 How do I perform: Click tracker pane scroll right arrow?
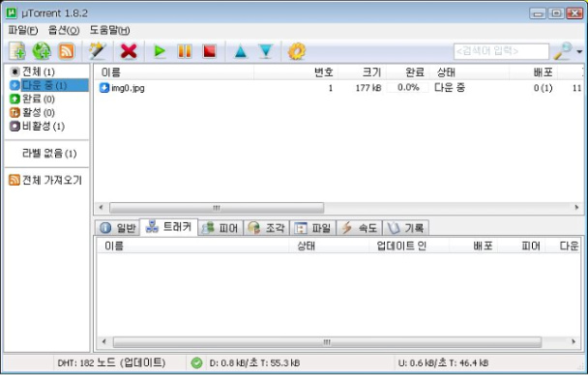tap(573, 342)
